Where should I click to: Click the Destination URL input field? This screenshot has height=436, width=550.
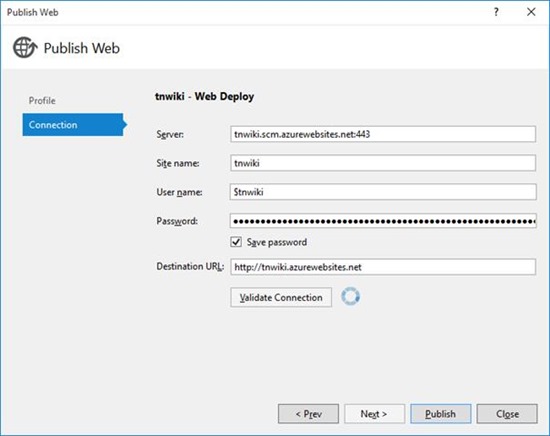383,267
